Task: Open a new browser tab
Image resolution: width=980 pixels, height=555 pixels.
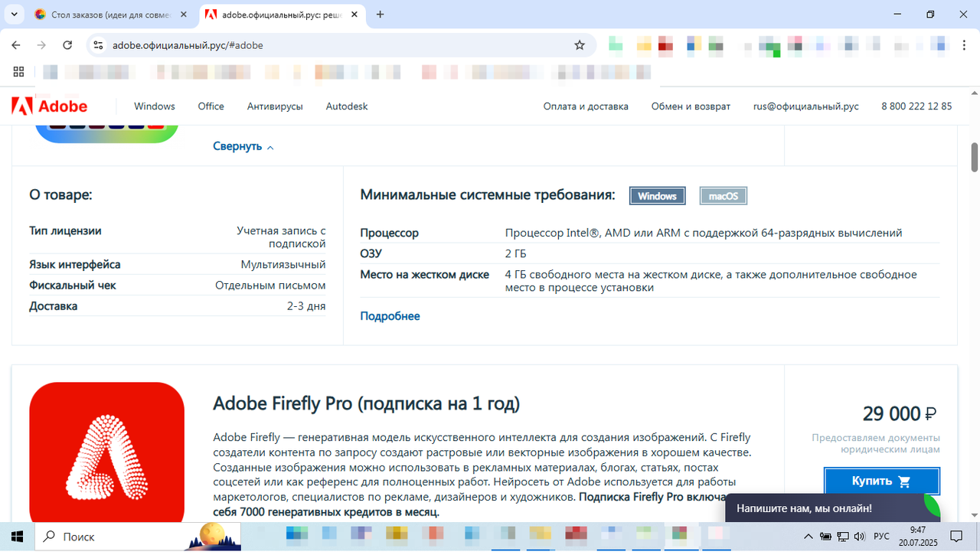Action: pyautogui.click(x=381, y=15)
